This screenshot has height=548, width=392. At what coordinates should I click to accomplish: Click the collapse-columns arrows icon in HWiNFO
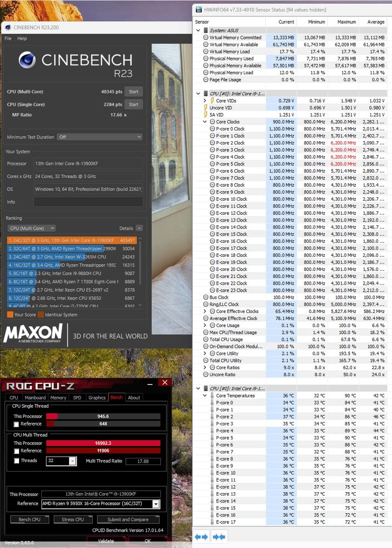(219, 537)
